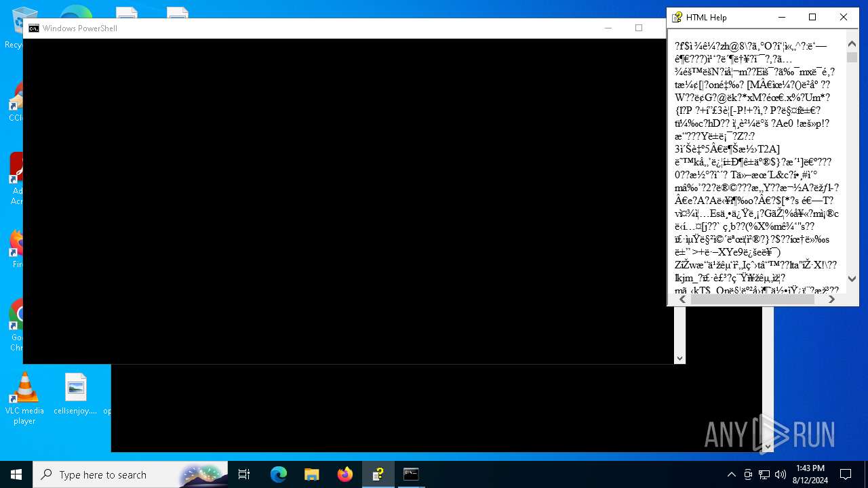
Task: Click HTML Help vertical scrollbar down arrow
Action: (x=852, y=279)
